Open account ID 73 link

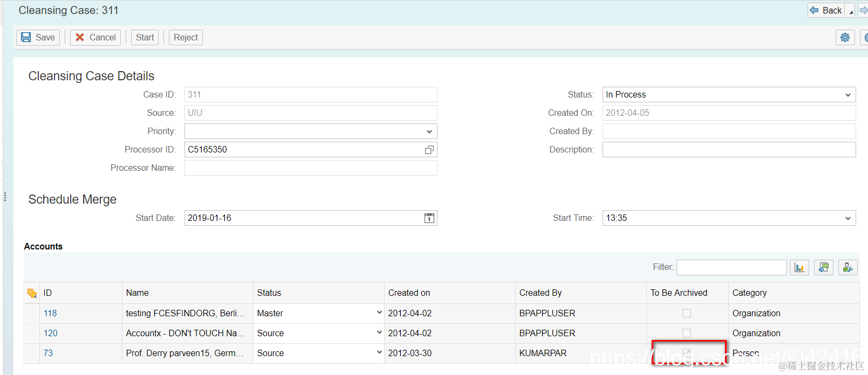tap(48, 353)
